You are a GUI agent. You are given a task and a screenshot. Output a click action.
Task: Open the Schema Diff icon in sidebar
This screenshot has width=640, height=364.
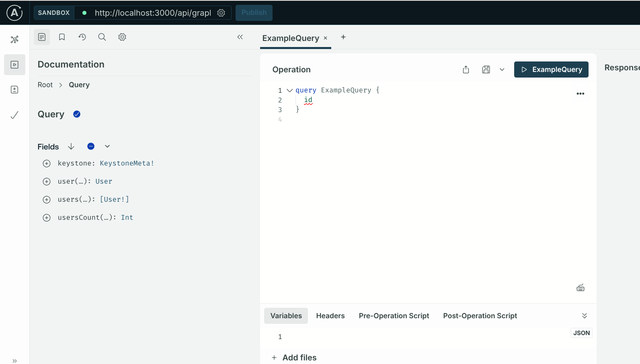[x=14, y=90]
